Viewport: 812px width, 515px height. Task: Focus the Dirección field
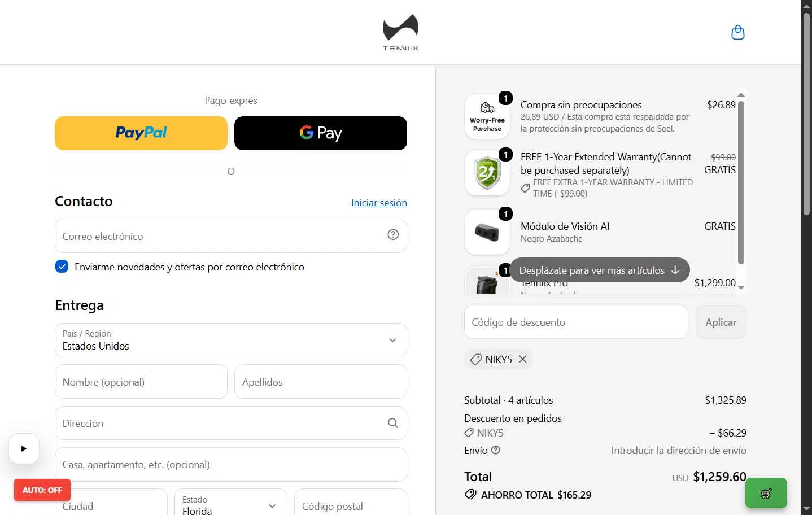pos(231,423)
